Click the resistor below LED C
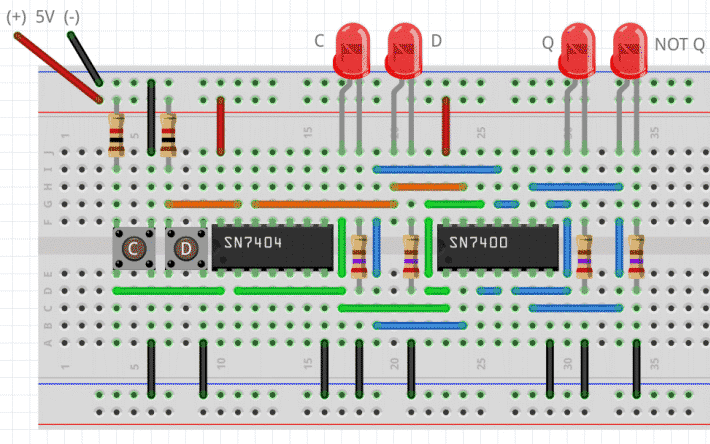This screenshot has width=710, height=444. (359, 256)
